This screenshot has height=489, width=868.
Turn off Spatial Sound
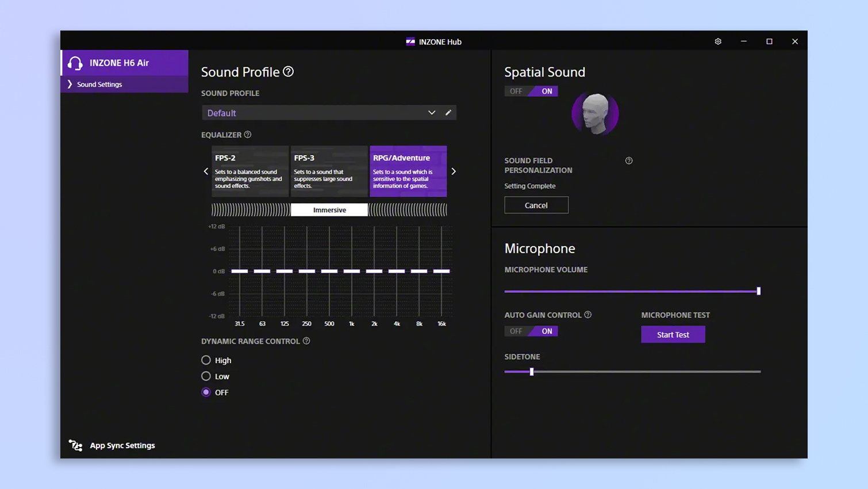point(516,91)
